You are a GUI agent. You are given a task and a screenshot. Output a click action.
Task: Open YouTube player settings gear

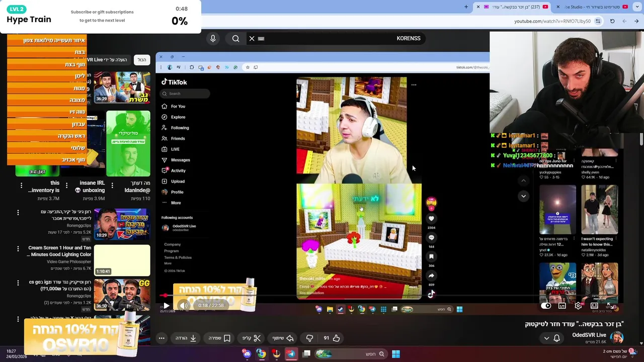point(578,305)
